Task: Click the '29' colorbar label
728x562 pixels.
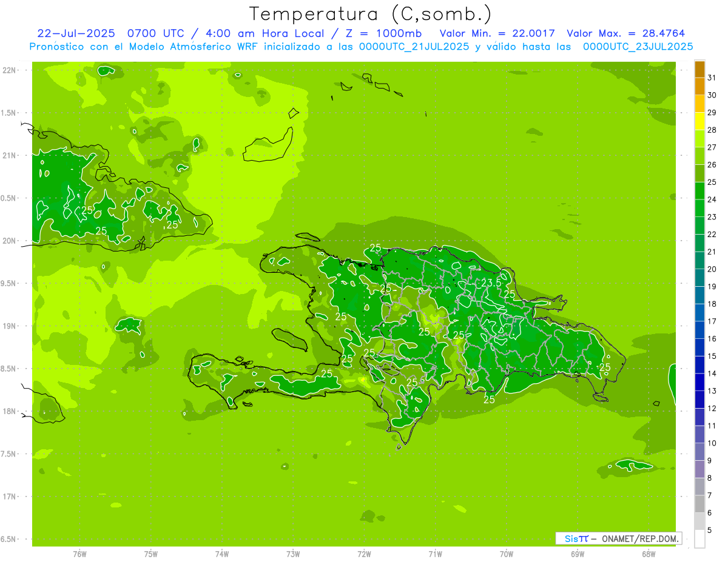Action: [712, 112]
